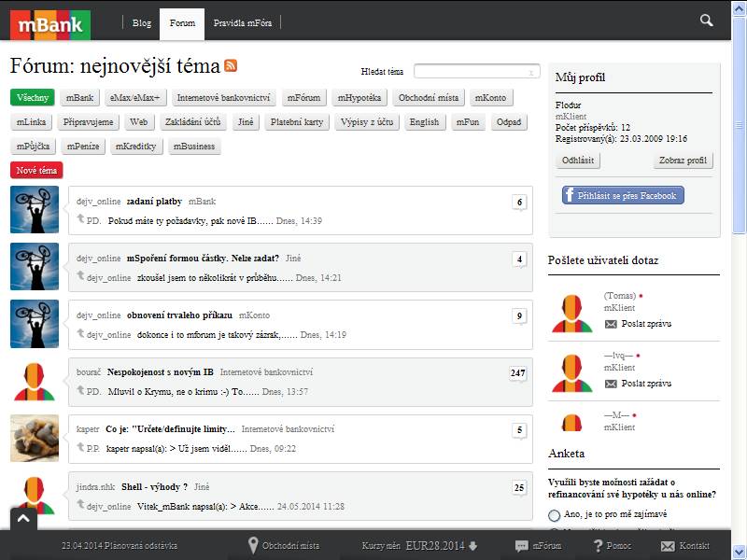Click envelope icon to message (Tomas)
Screen dimensions: 747x560
click(611, 324)
